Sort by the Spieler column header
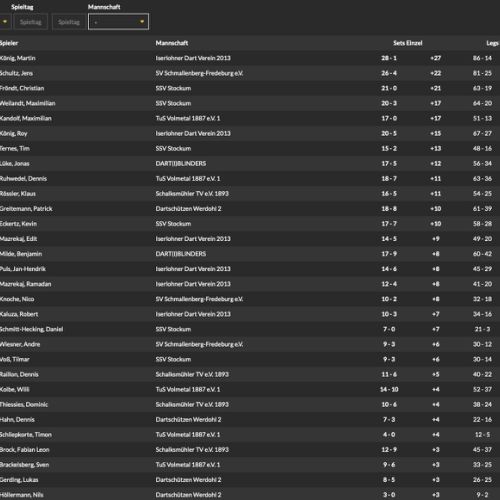500x500 pixels. tap(9, 43)
